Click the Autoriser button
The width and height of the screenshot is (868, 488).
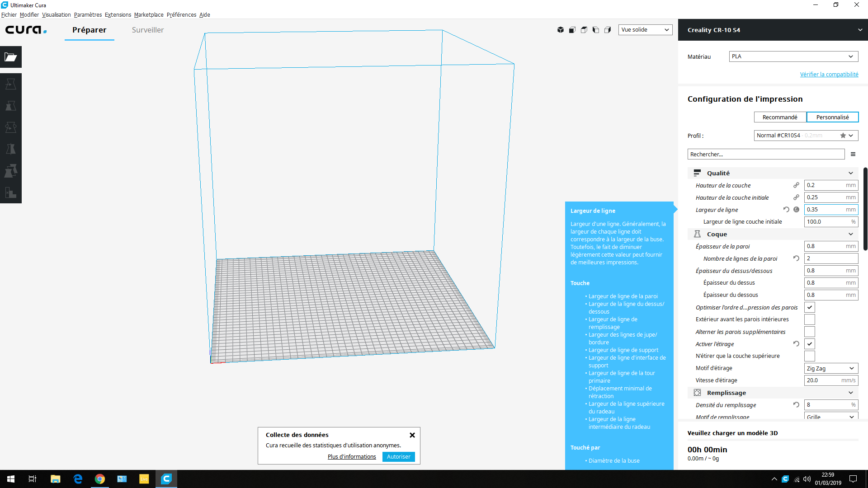pos(398,457)
